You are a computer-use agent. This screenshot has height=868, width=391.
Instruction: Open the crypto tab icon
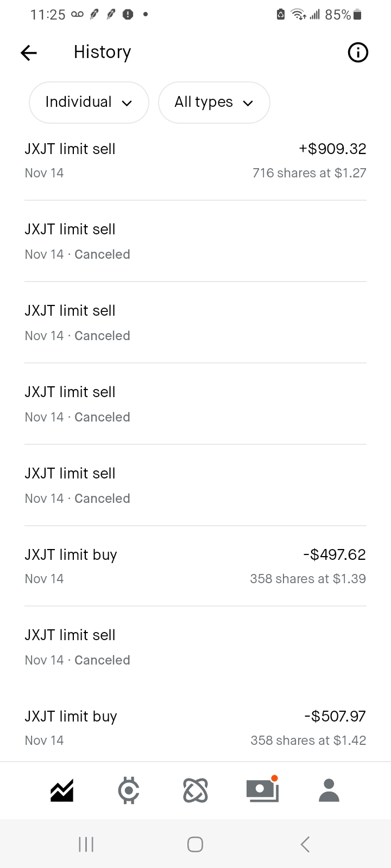(129, 790)
